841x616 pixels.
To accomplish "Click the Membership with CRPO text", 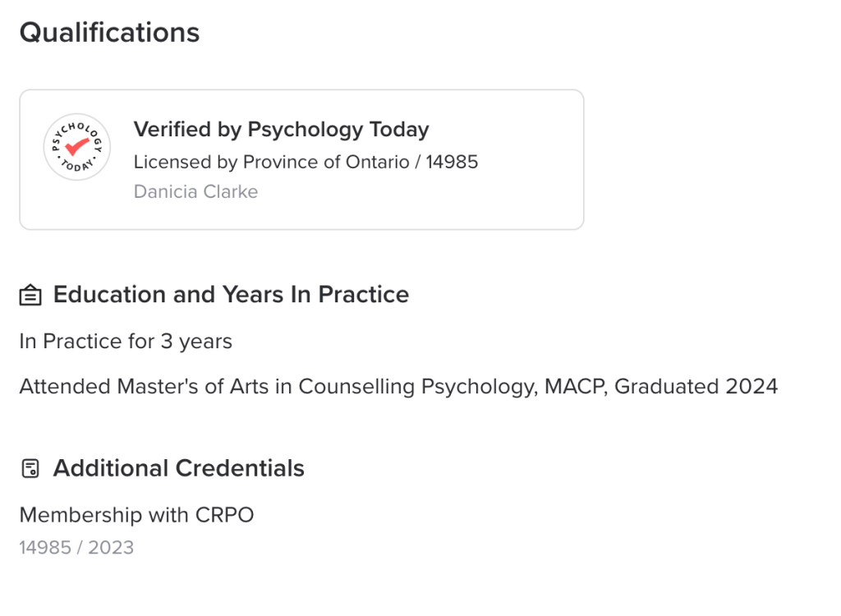I will click(136, 515).
